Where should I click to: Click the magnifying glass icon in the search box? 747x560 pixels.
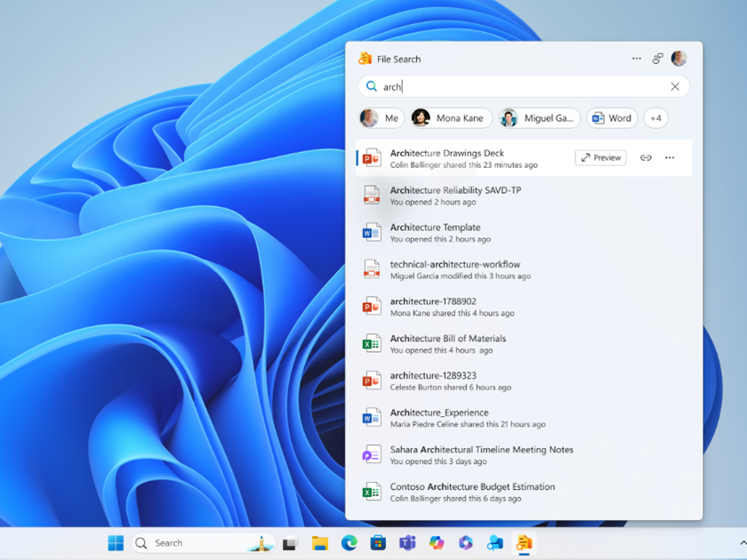pos(373,86)
